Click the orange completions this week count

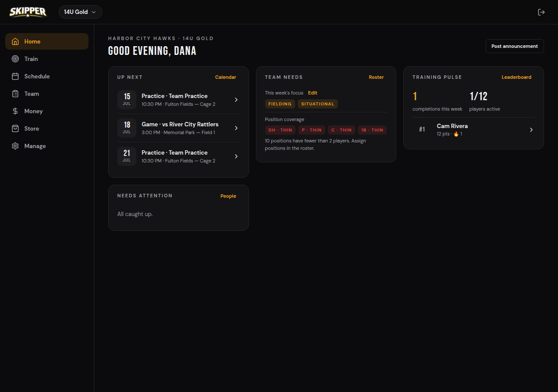pyautogui.click(x=415, y=96)
